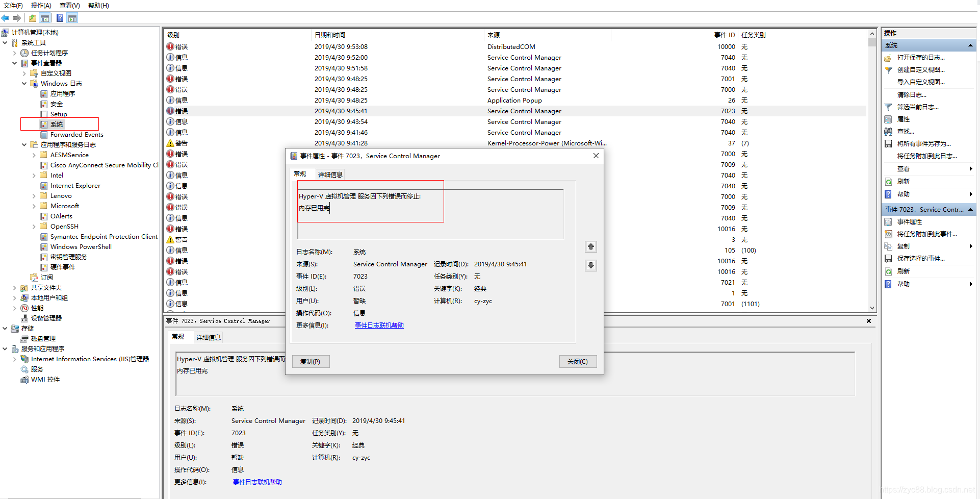Select 硬件事件 log
The image size is (980, 499).
pos(62,267)
